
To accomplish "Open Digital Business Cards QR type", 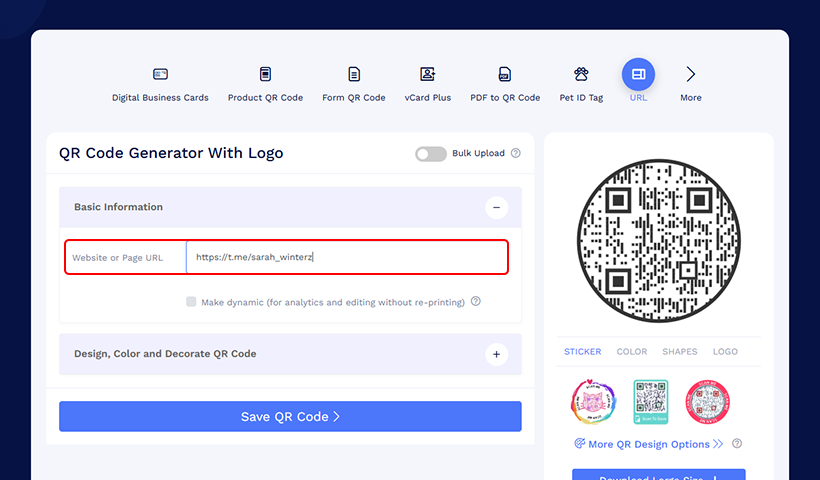I will pos(160,74).
